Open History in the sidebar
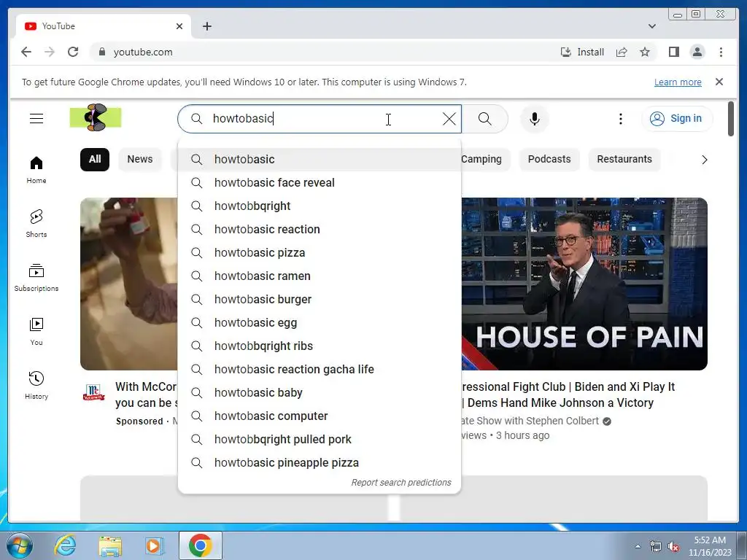This screenshot has height=560, width=747. point(36,385)
